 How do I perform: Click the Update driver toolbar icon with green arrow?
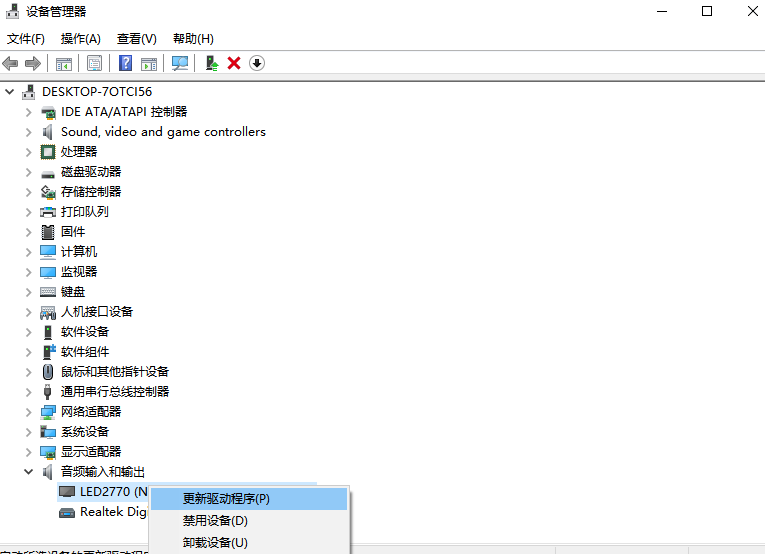coord(212,64)
